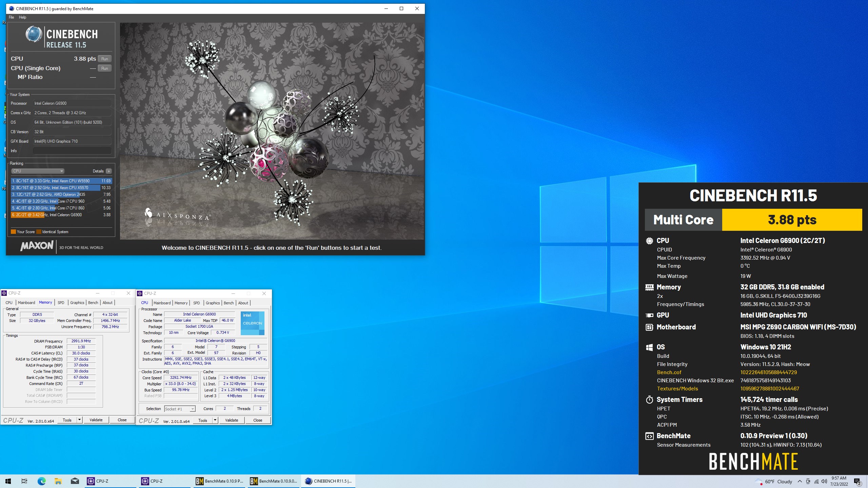Open the Windows Start menu
The height and width of the screenshot is (488, 868).
[x=8, y=481]
